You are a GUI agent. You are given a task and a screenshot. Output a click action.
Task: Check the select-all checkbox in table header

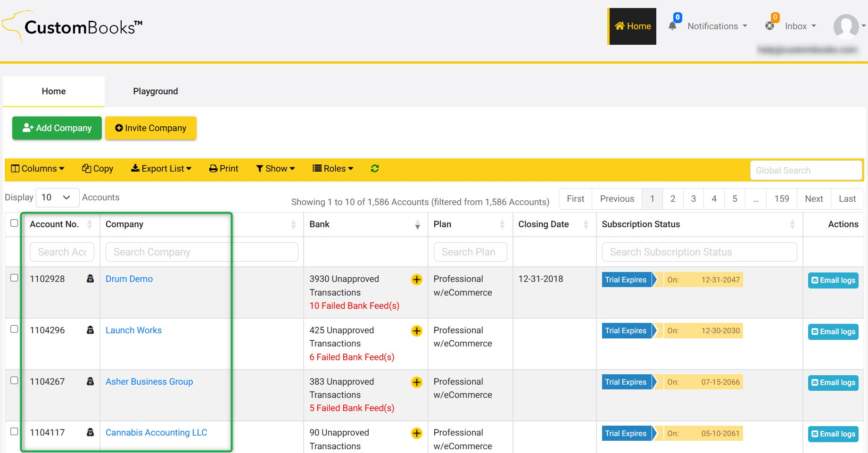[14, 223]
